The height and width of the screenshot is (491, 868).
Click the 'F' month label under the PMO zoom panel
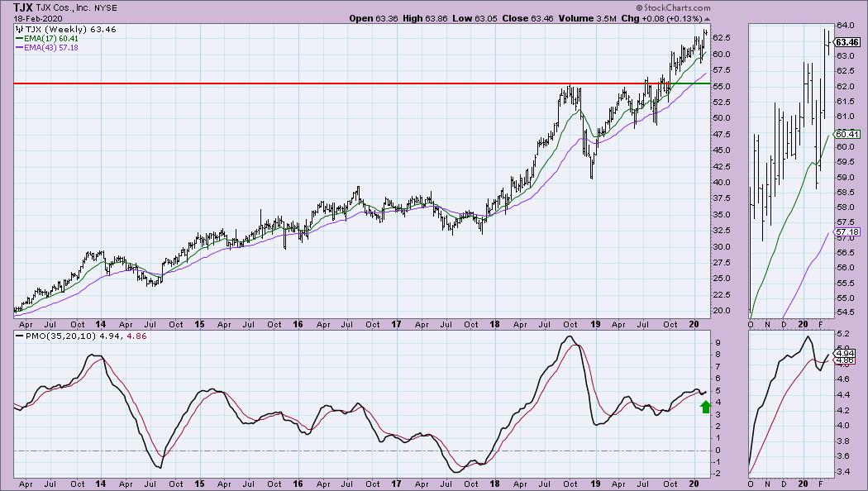pyautogui.click(x=820, y=484)
